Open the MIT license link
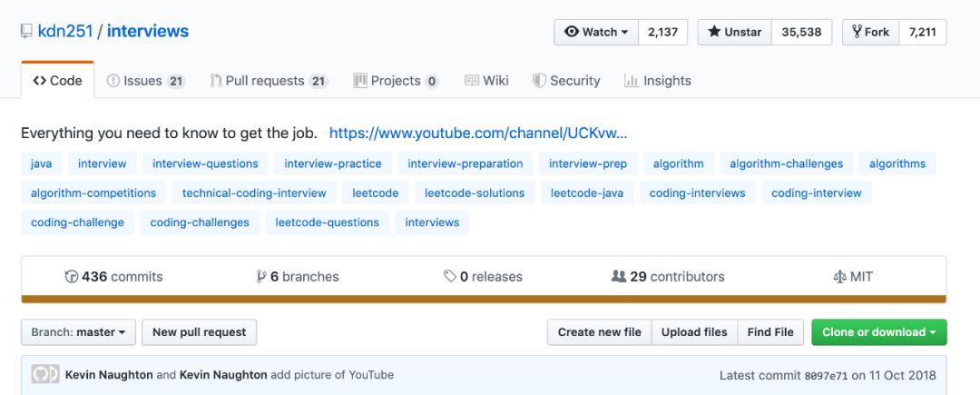 coord(853,276)
